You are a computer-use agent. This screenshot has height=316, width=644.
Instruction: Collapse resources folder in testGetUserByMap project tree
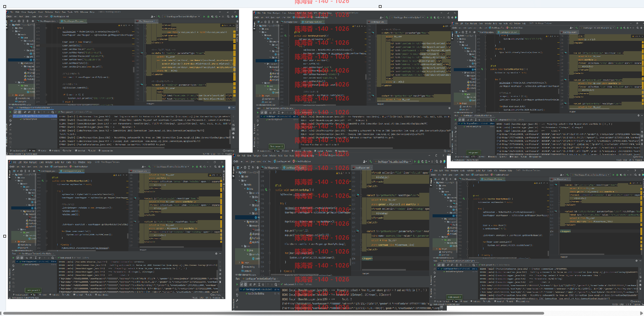pos(245,222)
